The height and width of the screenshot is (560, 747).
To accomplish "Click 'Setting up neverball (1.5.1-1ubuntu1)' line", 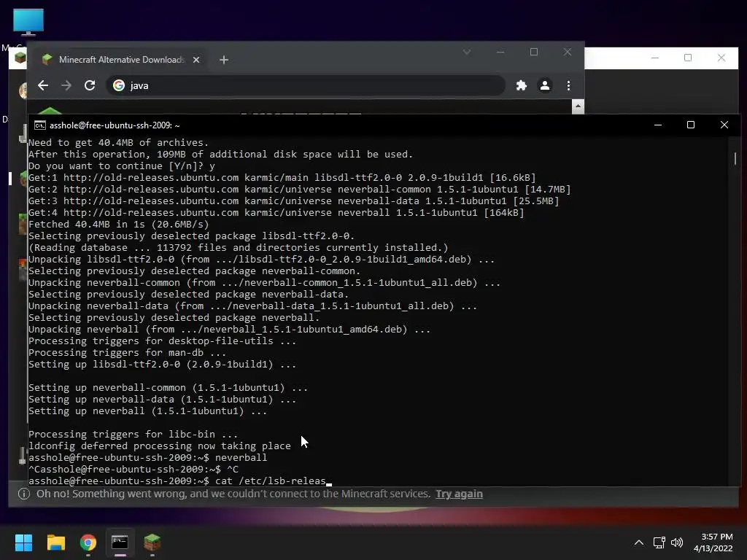I will [147, 411].
